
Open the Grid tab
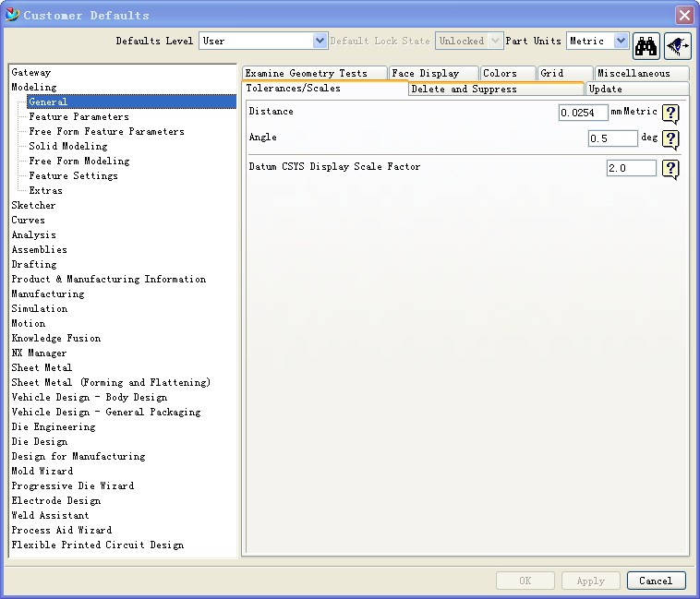pyautogui.click(x=565, y=73)
